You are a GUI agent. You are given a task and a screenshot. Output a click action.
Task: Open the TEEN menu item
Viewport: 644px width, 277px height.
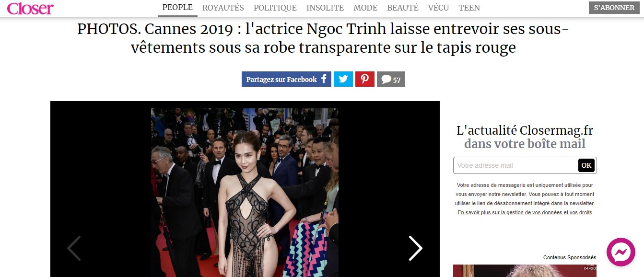point(469,8)
